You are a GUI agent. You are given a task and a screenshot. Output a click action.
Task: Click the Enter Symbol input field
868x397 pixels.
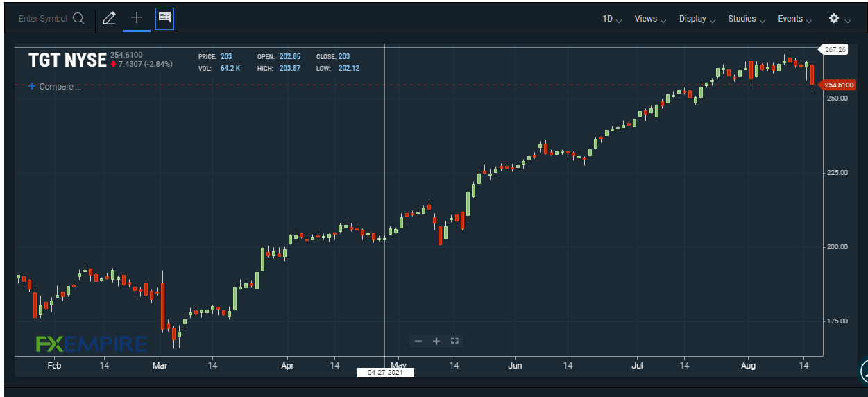pyautogui.click(x=43, y=19)
